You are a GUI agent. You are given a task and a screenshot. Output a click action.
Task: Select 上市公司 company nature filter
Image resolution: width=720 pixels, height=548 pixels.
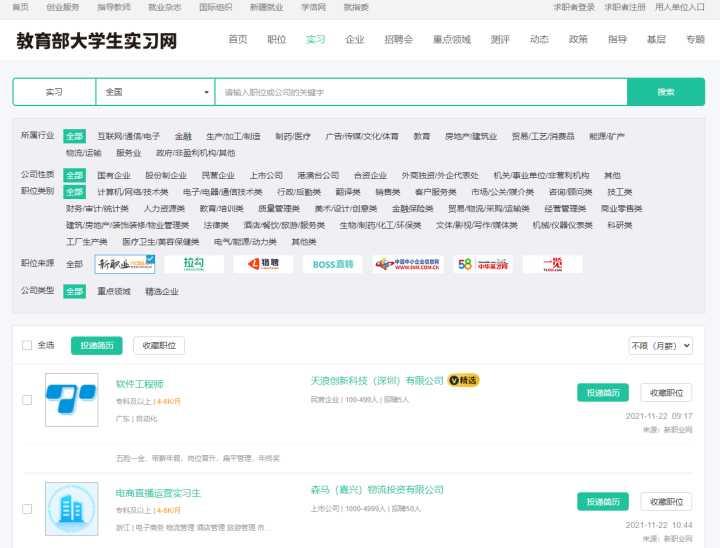tap(266, 175)
